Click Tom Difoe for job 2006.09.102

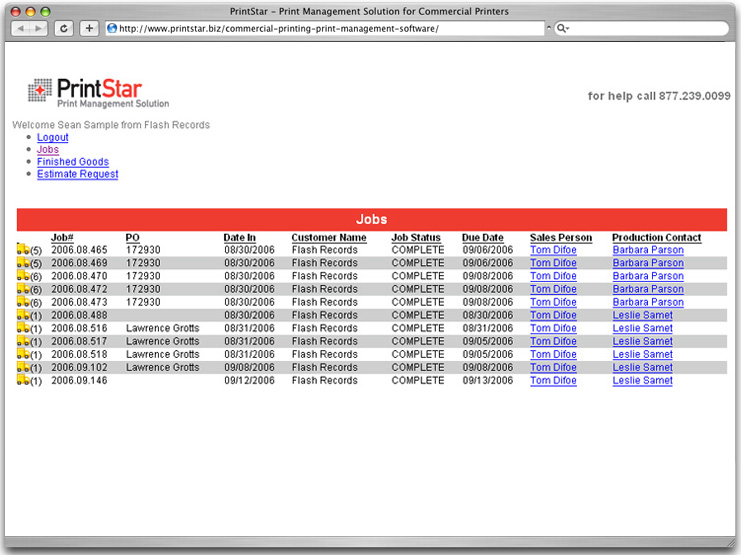coord(553,367)
